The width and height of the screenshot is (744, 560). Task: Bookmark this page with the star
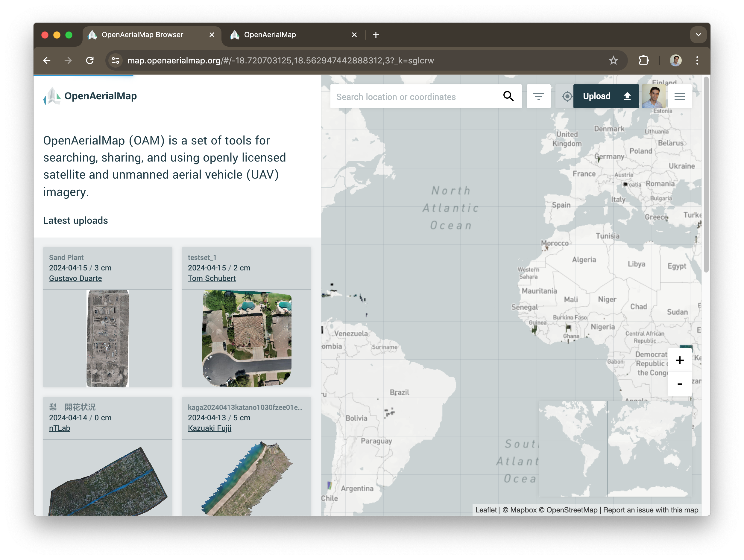click(613, 60)
